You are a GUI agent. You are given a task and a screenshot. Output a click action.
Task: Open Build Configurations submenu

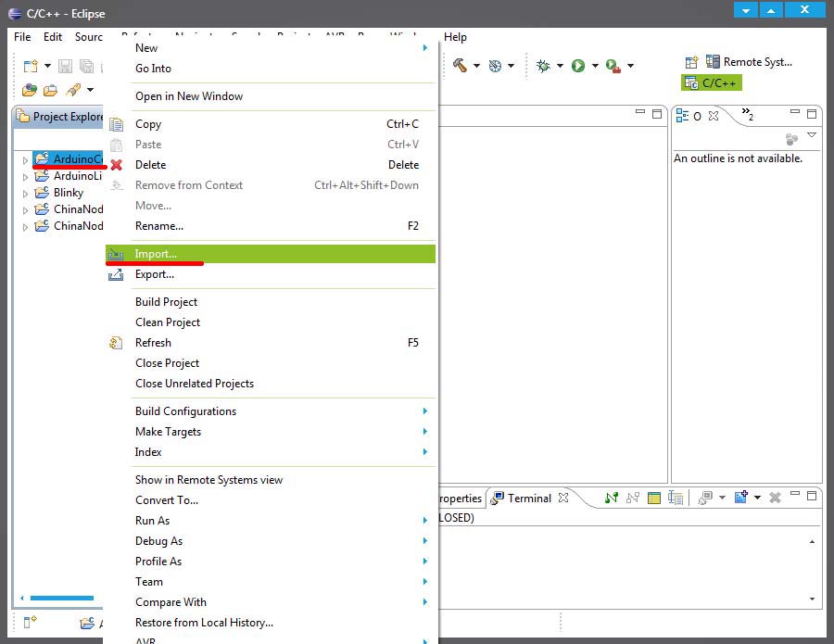tap(271, 411)
